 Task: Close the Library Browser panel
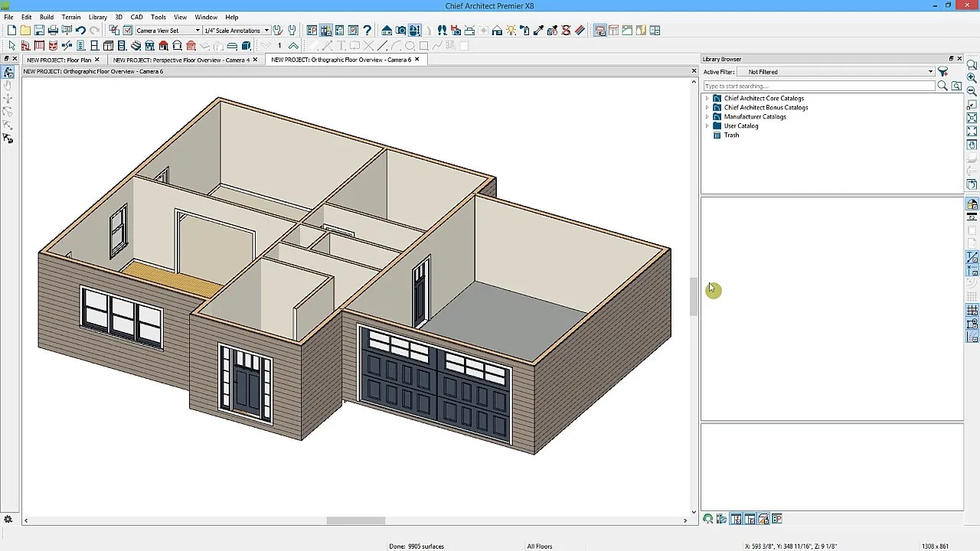point(959,59)
